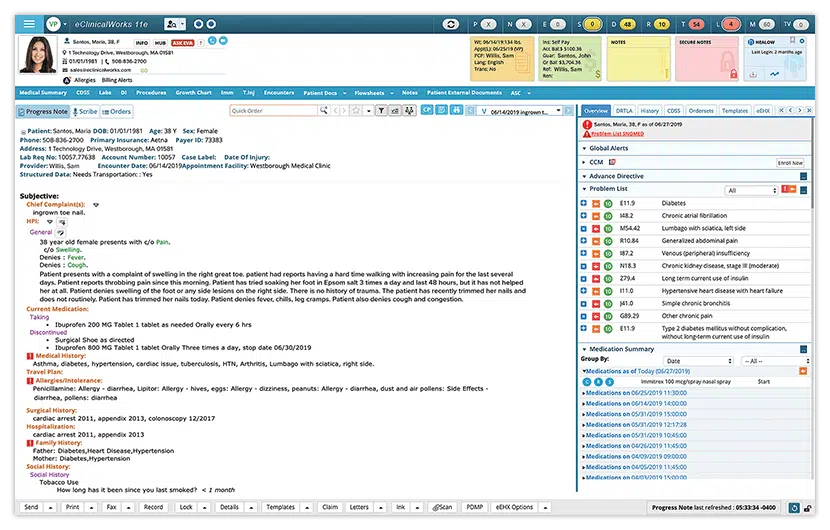This screenshot has height=530, width=830.
Task: Expand the Diabetes E11.9 problem row
Action: 585,203
